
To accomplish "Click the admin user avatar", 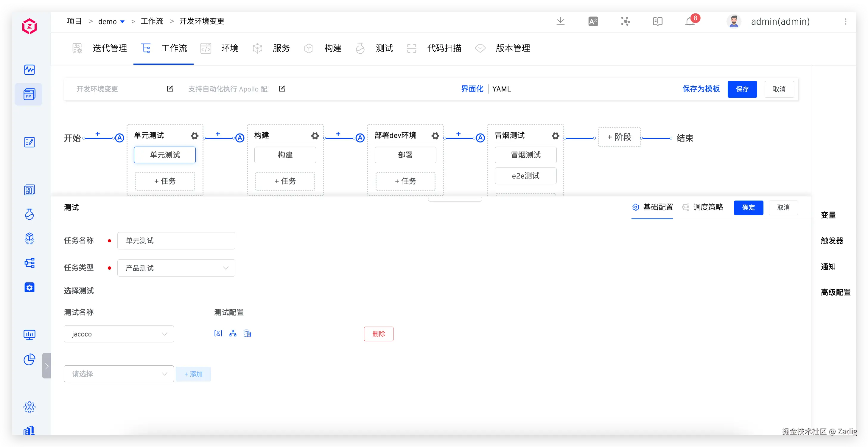I will pyautogui.click(x=734, y=21).
